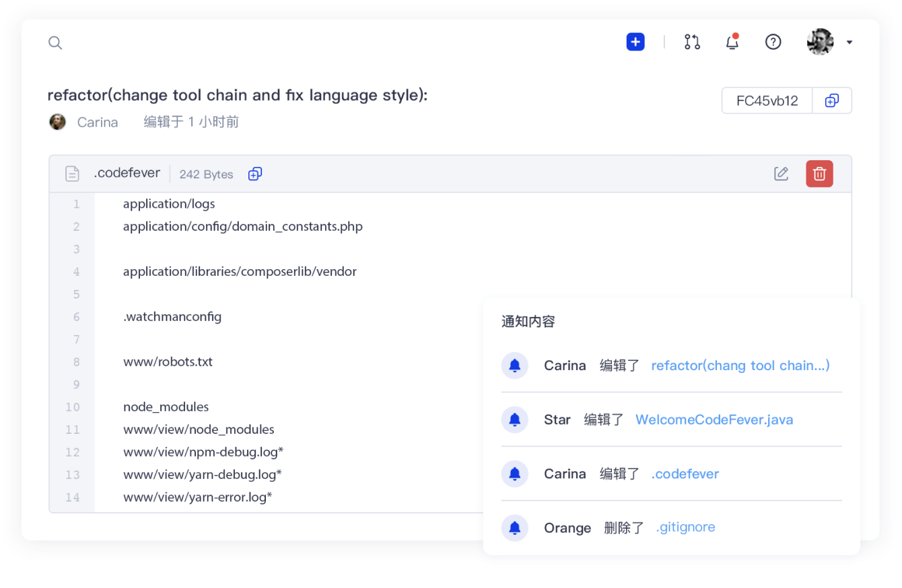This screenshot has height=588, width=902.
Task: Click the blue plus create button
Action: coord(635,42)
